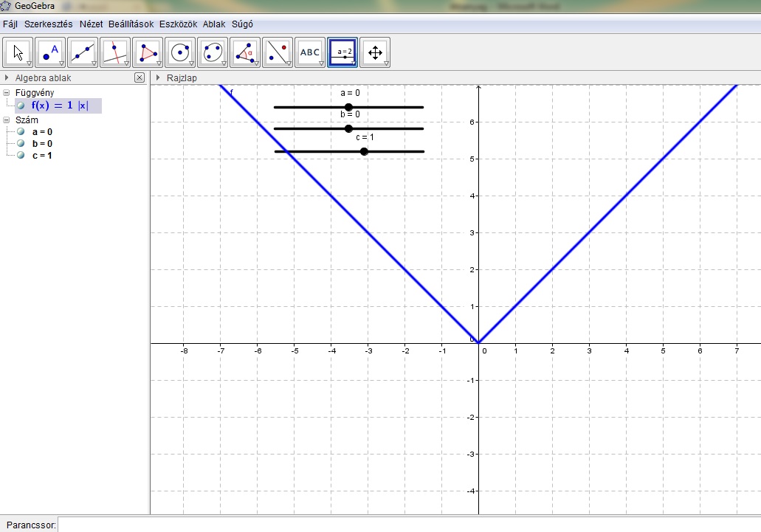The height and width of the screenshot is (532, 761).
Task: Select the ABC Insert Text tool
Action: tap(311, 52)
